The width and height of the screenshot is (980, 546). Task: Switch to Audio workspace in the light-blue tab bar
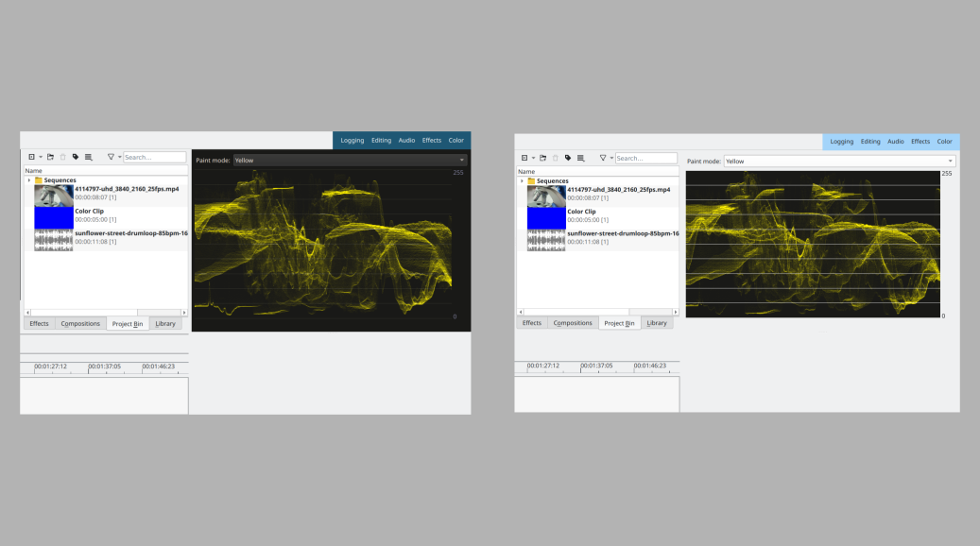click(x=895, y=142)
